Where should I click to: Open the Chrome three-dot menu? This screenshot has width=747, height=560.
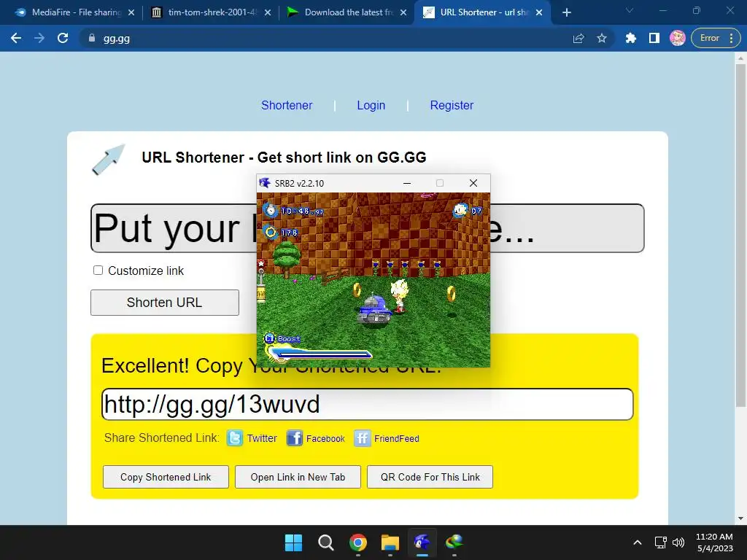coord(731,38)
